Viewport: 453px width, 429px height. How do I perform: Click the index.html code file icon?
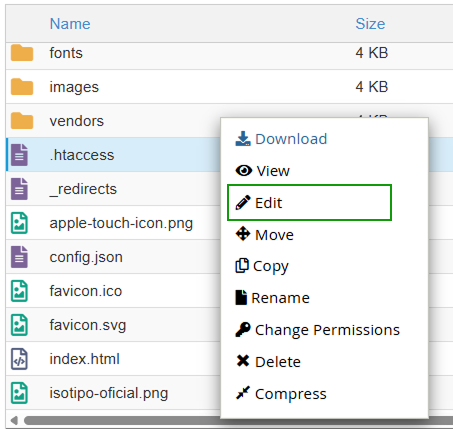(19, 359)
